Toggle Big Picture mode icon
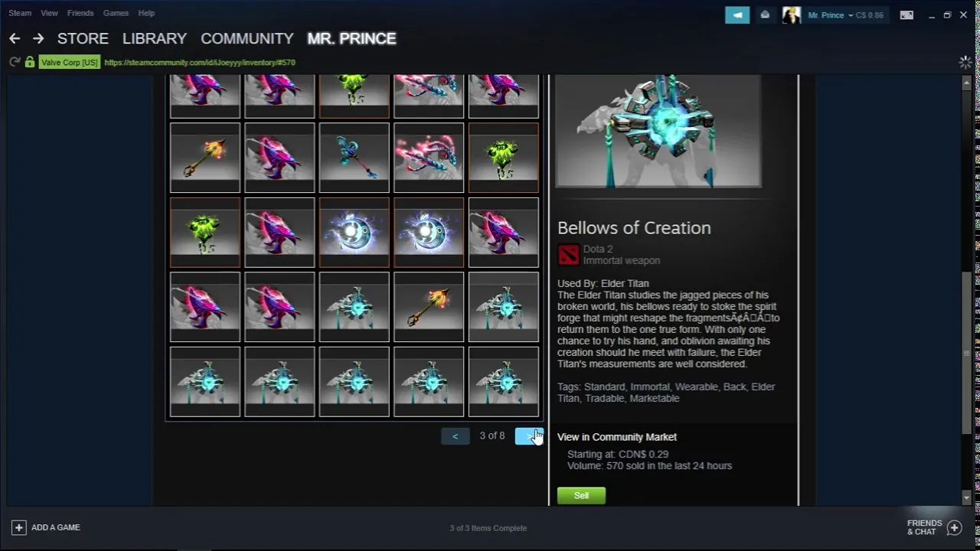The width and height of the screenshot is (980, 551). coord(906,15)
